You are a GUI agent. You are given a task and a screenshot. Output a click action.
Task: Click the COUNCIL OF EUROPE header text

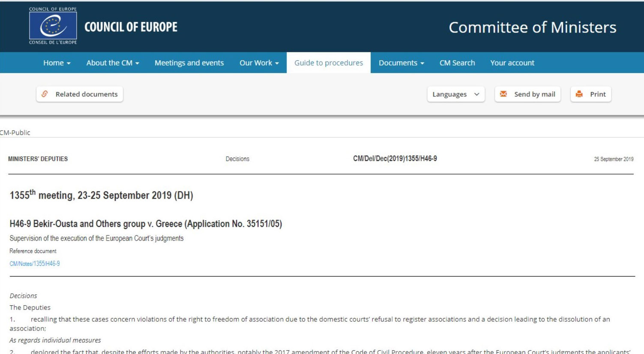tap(131, 27)
